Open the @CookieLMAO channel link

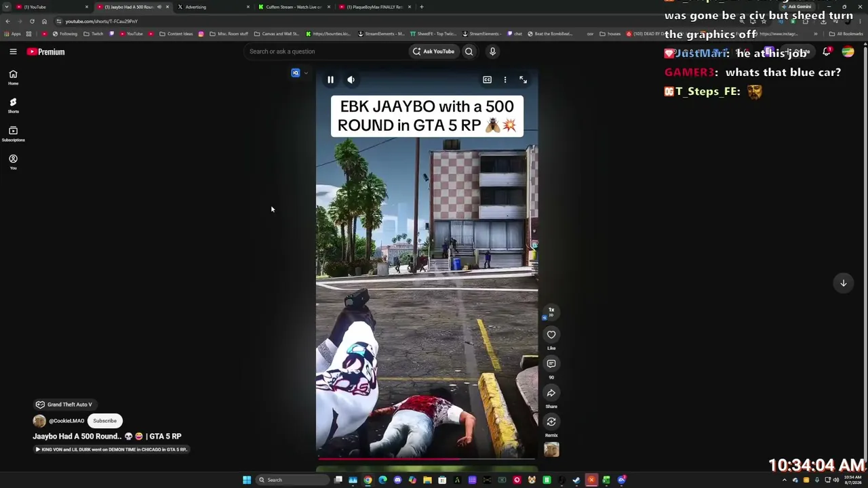66,421
